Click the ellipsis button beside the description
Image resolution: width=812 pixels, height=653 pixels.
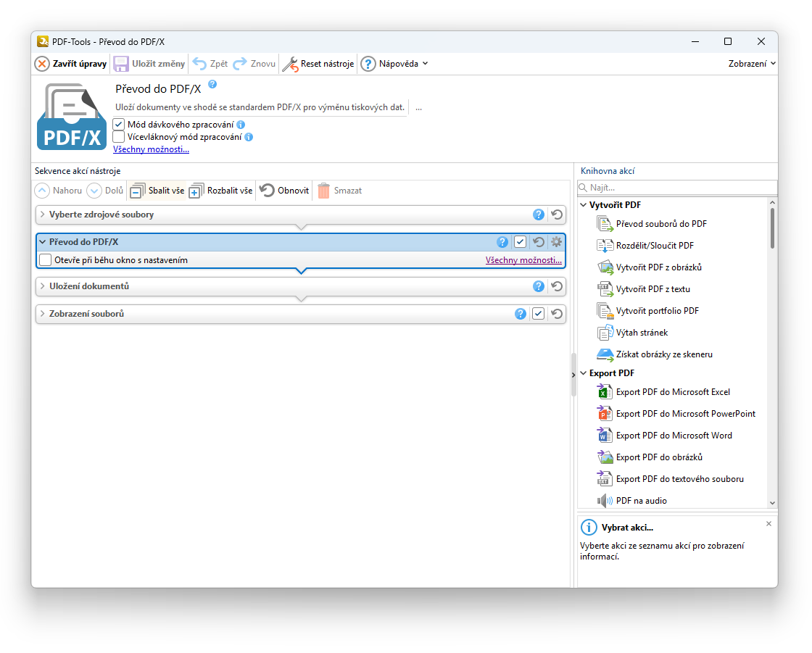(x=418, y=108)
